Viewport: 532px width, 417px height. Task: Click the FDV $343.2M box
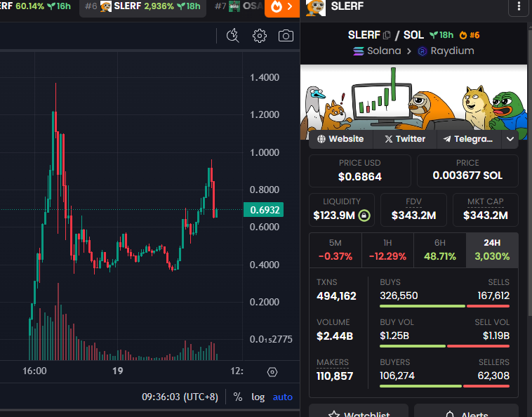[413, 210]
